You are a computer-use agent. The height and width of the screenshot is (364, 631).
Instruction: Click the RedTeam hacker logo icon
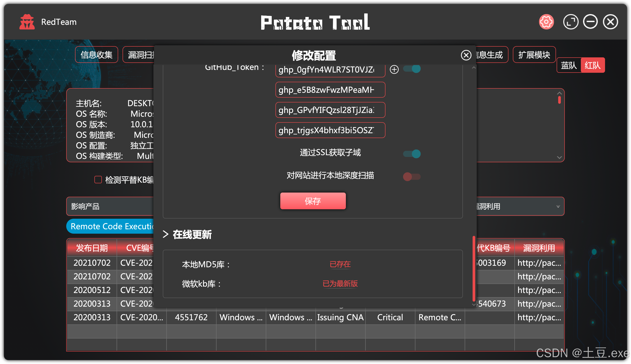(27, 22)
